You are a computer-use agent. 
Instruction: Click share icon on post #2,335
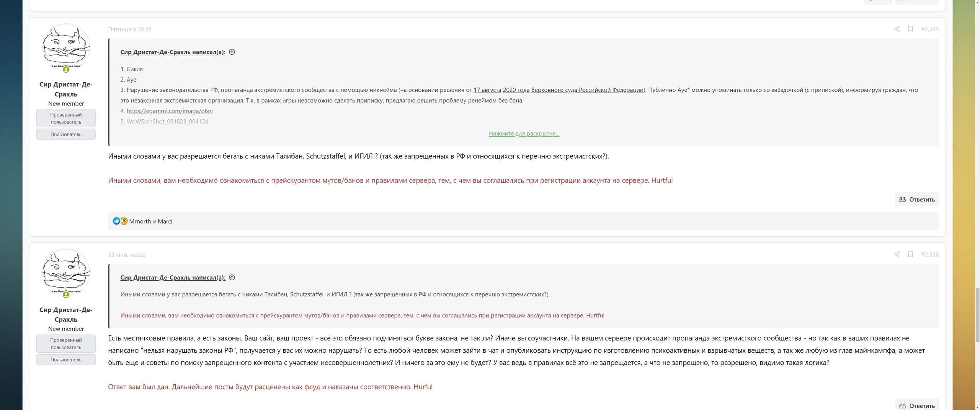[x=897, y=29]
